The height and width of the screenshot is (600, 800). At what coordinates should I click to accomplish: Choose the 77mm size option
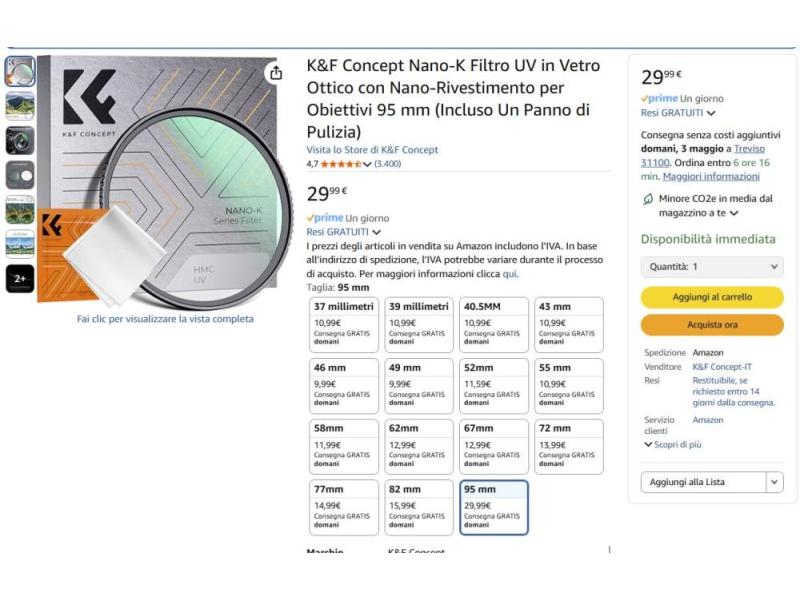point(344,508)
